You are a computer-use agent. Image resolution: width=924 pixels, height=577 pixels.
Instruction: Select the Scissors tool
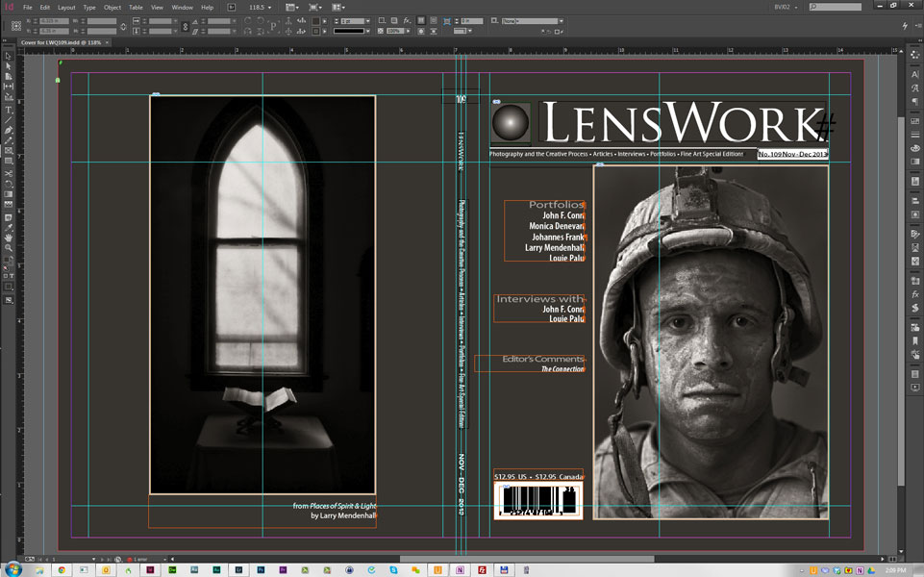[x=9, y=174]
